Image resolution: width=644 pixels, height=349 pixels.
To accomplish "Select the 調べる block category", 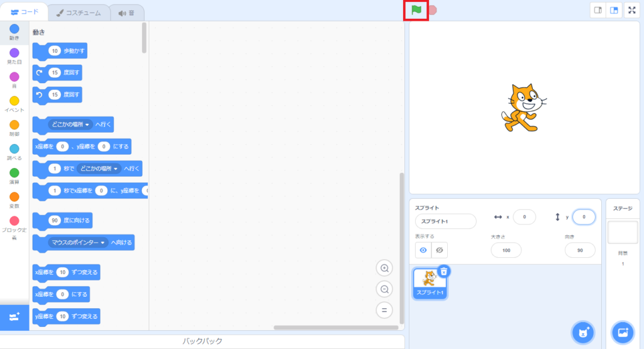I will point(14,152).
